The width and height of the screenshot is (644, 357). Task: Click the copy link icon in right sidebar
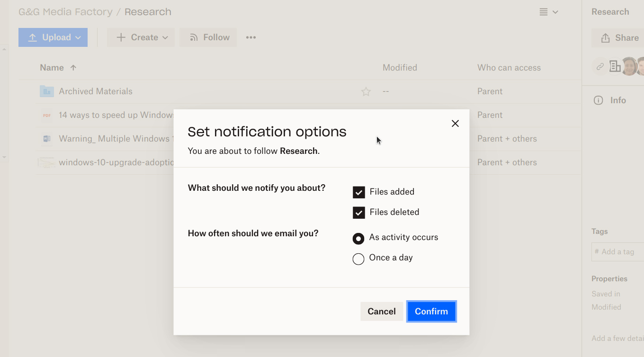point(599,67)
